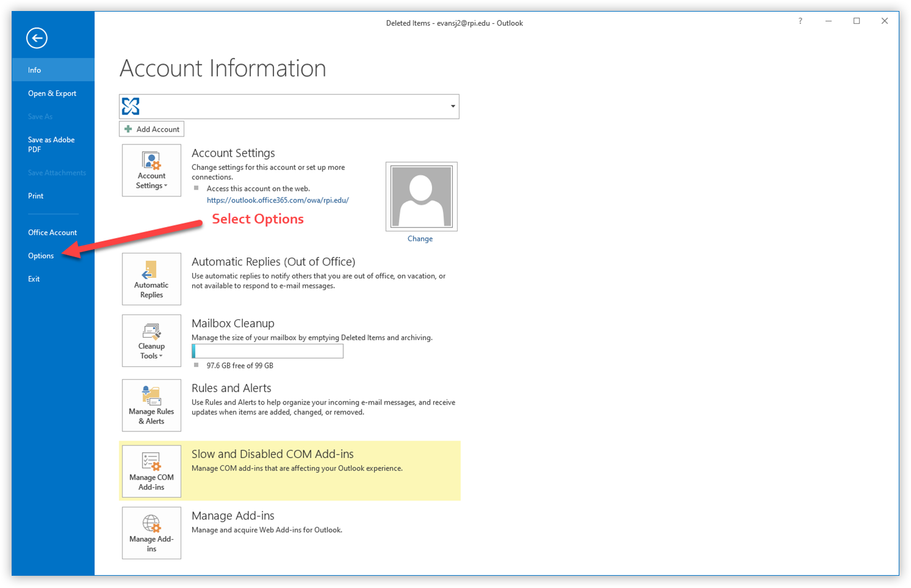
Task: Go back using the circled arrow
Action: coord(37,38)
